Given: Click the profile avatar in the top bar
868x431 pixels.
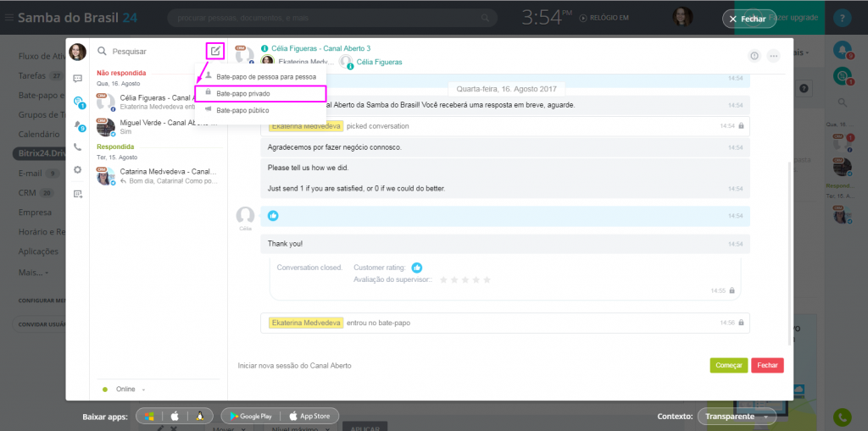Looking at the screenshot, I should coord(682,17).
